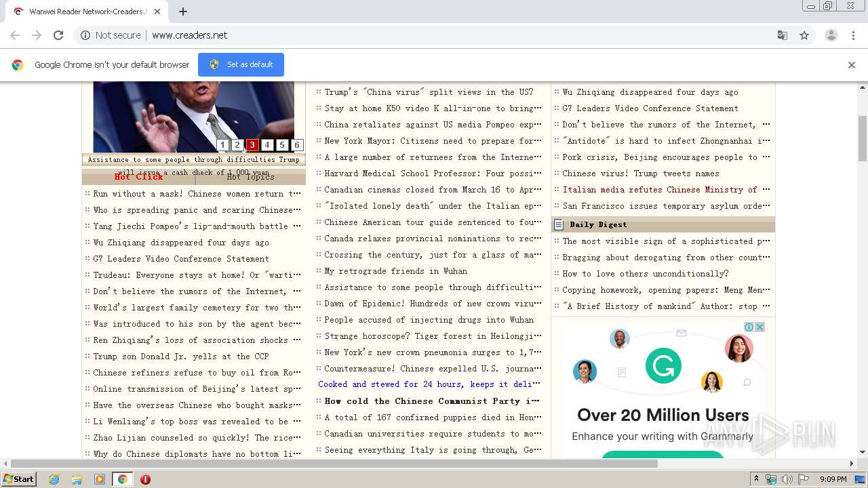Open Yang Jiechi Pompeo article
The width and height of the screenshot is (868, 488).
[x=197, y=226]
